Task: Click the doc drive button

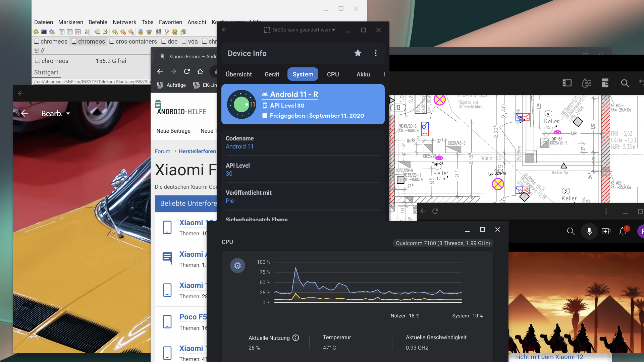Action: pos(169,42)
